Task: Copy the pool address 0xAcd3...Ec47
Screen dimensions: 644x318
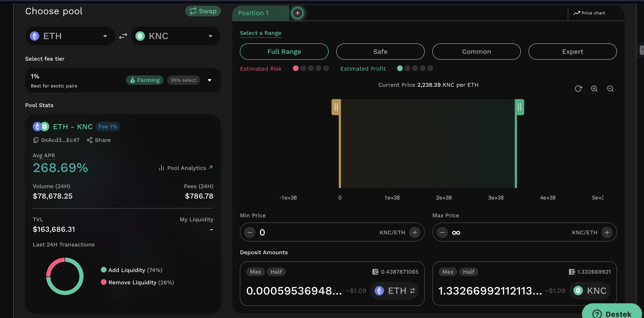Action: point(36,140)
